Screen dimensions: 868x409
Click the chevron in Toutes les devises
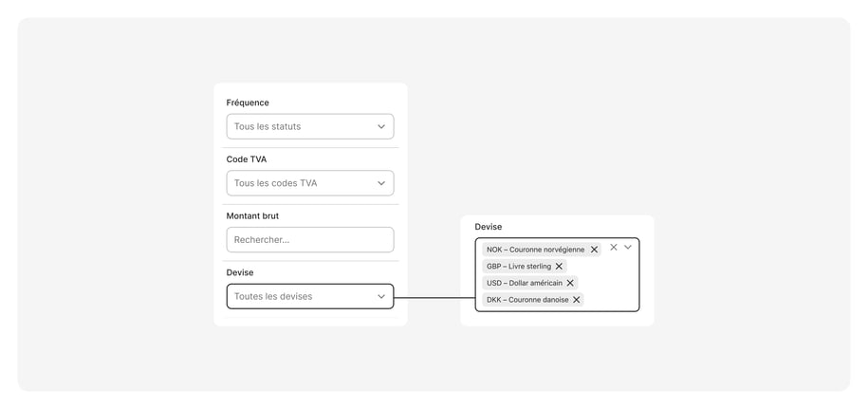pyautogui.click(x=381, y=297)
